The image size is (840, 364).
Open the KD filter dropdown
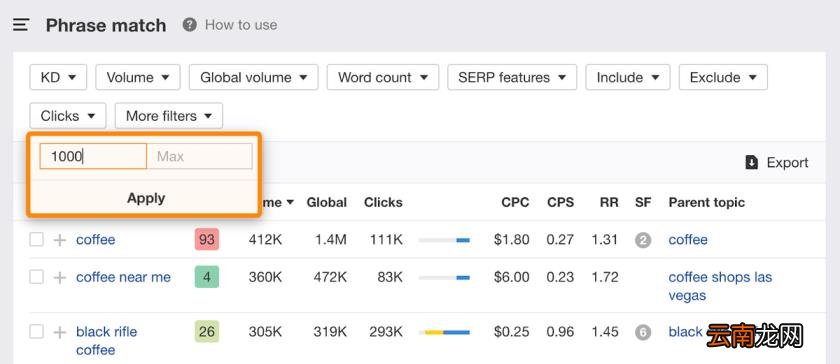click(58, 77)
